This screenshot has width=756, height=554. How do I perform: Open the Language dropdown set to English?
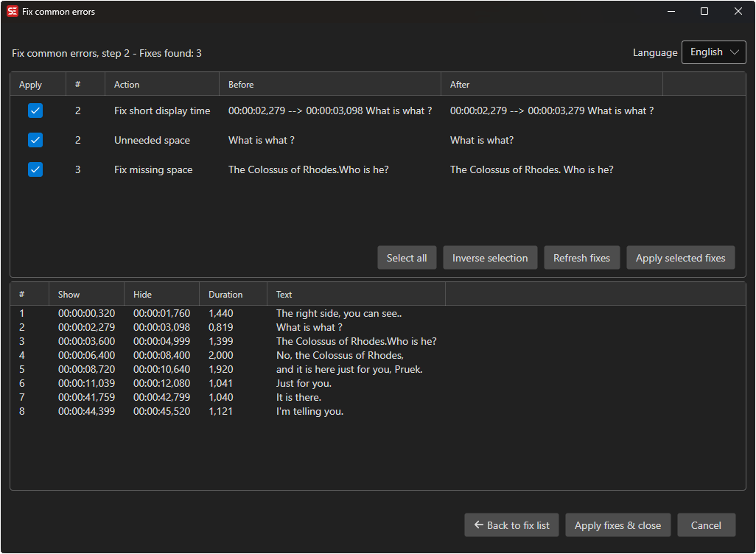[713, 52]
